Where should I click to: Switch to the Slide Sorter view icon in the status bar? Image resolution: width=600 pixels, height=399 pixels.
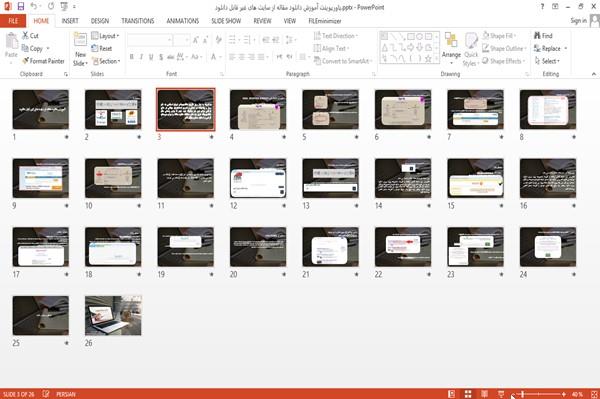pos(468,394)
